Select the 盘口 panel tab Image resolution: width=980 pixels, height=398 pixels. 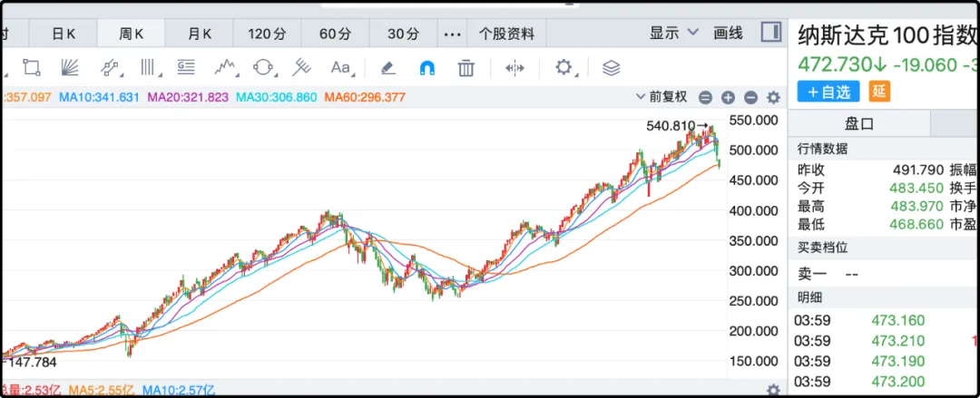coord(857,123)
